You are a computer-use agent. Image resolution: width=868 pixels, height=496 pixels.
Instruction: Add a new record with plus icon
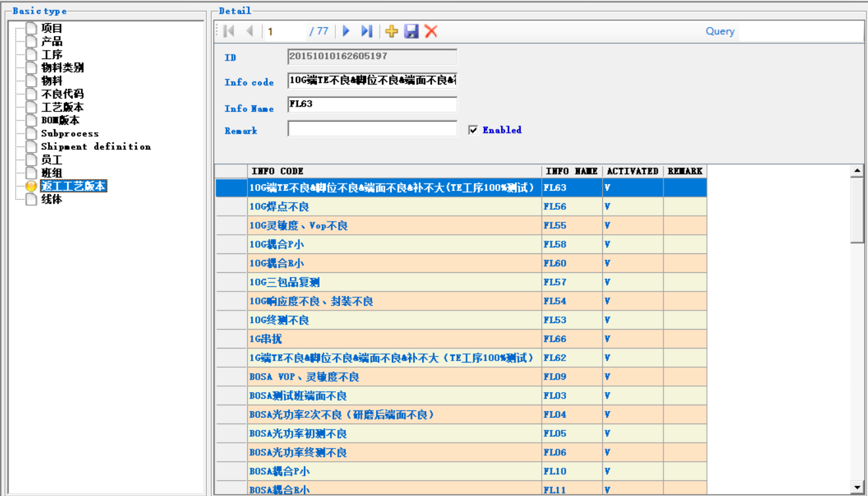click(391, 32)
